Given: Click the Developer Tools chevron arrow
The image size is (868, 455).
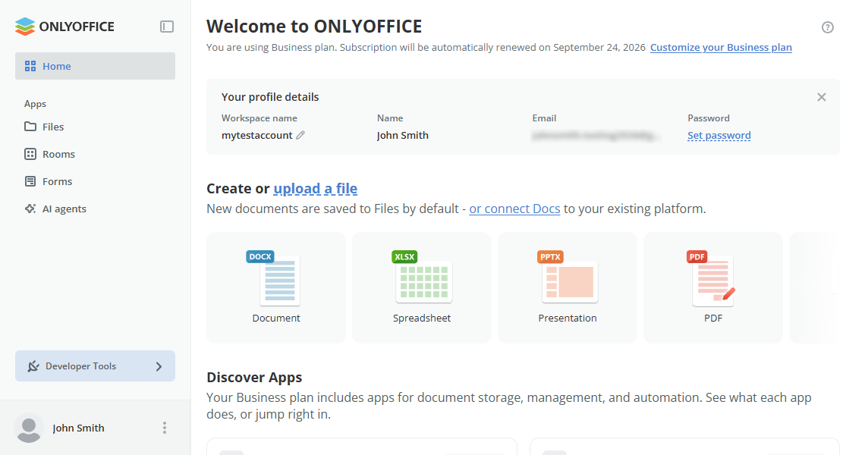Looking at the screenshot, I should point(159,366).
